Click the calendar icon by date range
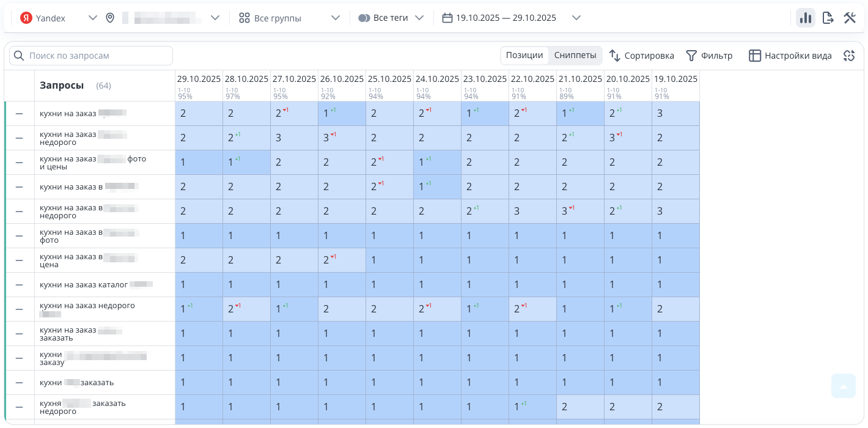 tap(447, 18)
